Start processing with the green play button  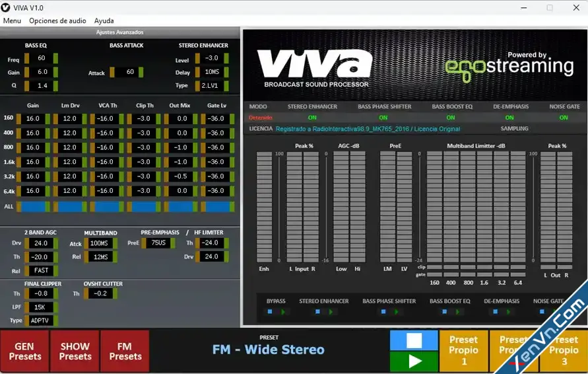(414, 361)
